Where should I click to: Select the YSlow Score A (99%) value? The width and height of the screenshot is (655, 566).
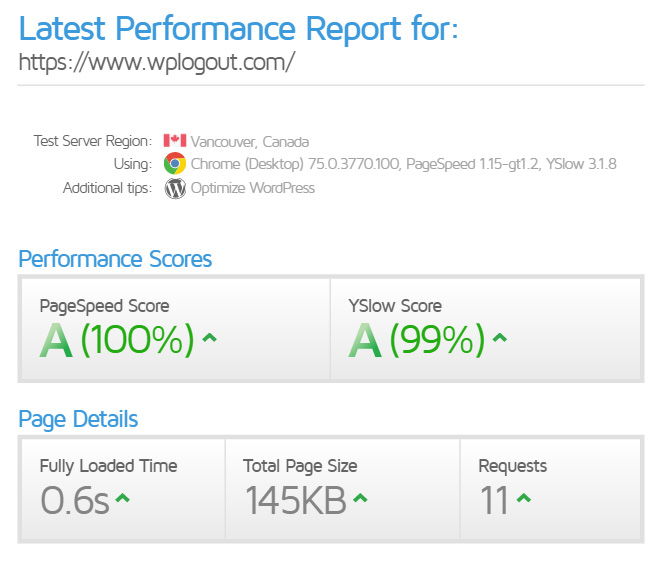[417, 340]
